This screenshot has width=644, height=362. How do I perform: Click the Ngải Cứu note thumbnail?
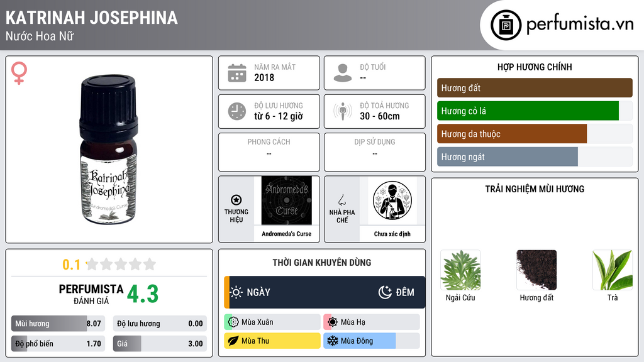coord(460,270)
